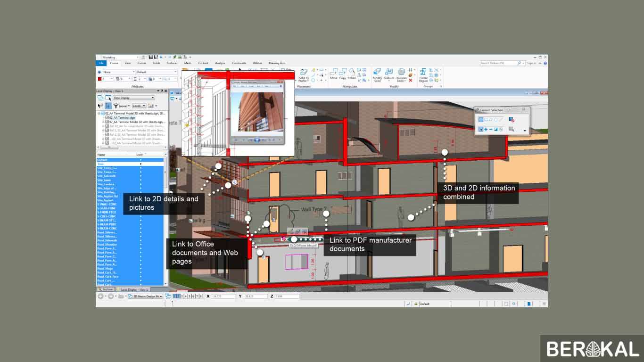Screen dimensions: 644x362
Task: Click the blue help icon at top right
Action: pyautogui.click(x=545, y=63)
